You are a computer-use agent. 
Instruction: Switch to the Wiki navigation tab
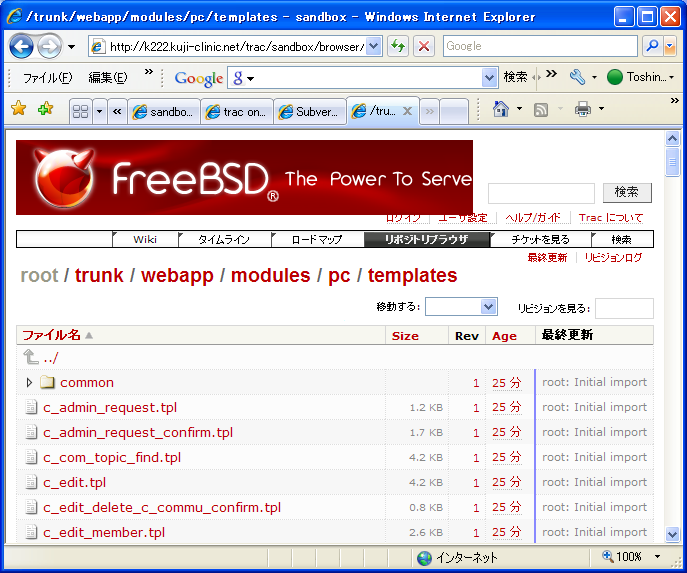[x=145, y=239]
